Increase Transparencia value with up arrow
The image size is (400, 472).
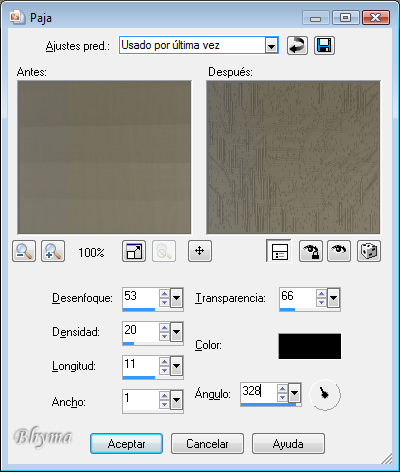(321, 293)
